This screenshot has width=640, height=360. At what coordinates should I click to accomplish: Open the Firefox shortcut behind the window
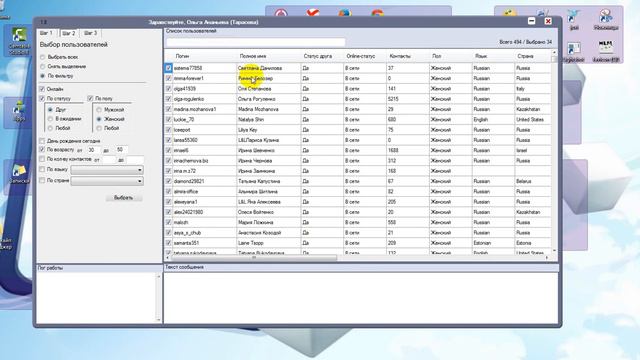[345, 12]
